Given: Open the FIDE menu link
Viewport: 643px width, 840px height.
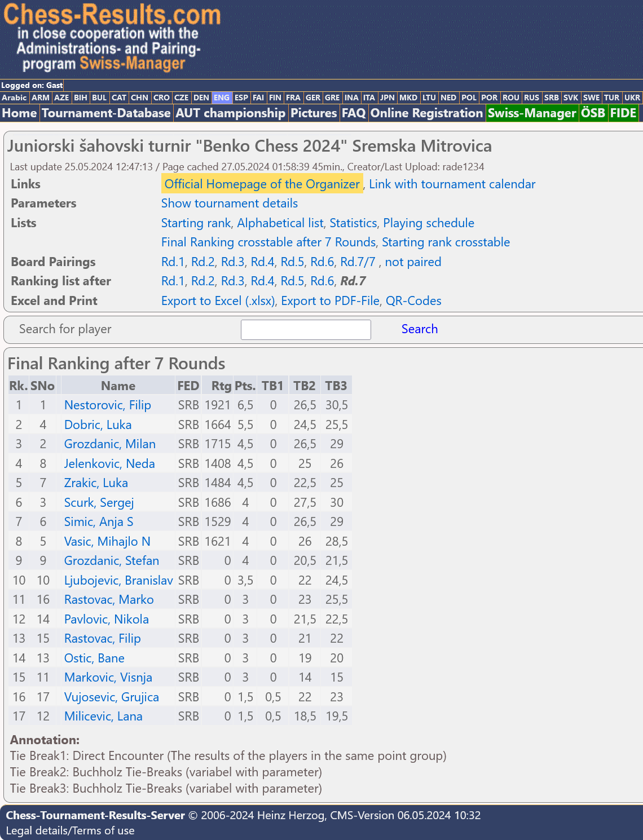Looking at the screenshot, I should coord(623,113).
